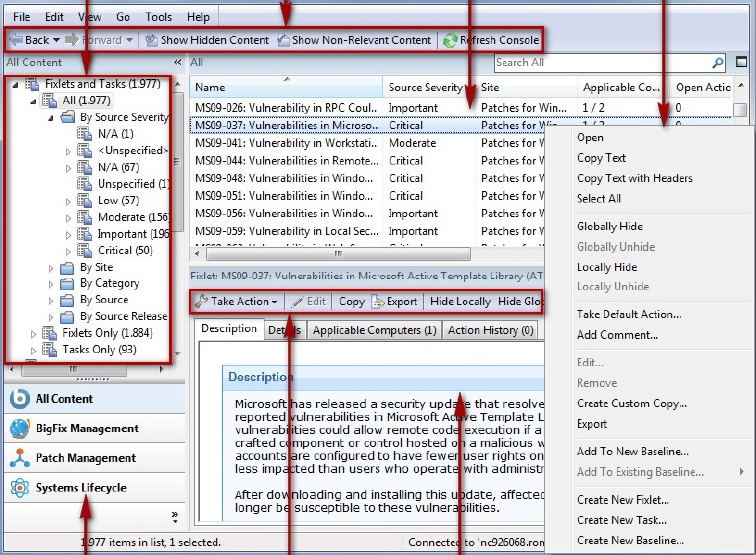Select the By Site folder icon
The image size is (756, 555).
[x=67, y=268]
